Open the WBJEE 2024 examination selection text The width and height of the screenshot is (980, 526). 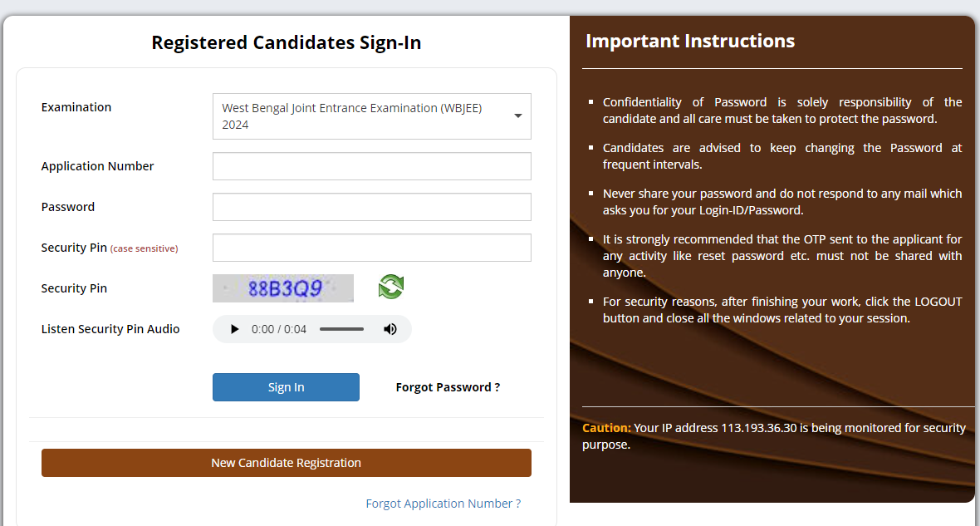point(352,116)
